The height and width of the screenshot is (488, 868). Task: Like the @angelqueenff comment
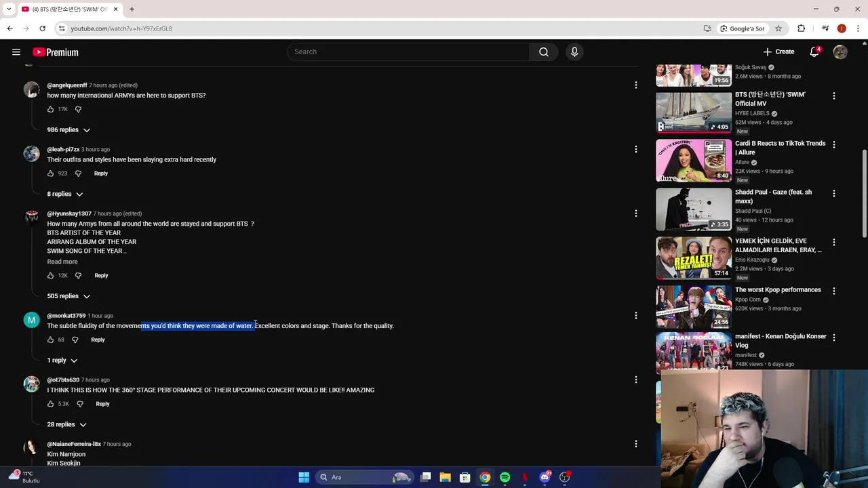coord(50,109)
